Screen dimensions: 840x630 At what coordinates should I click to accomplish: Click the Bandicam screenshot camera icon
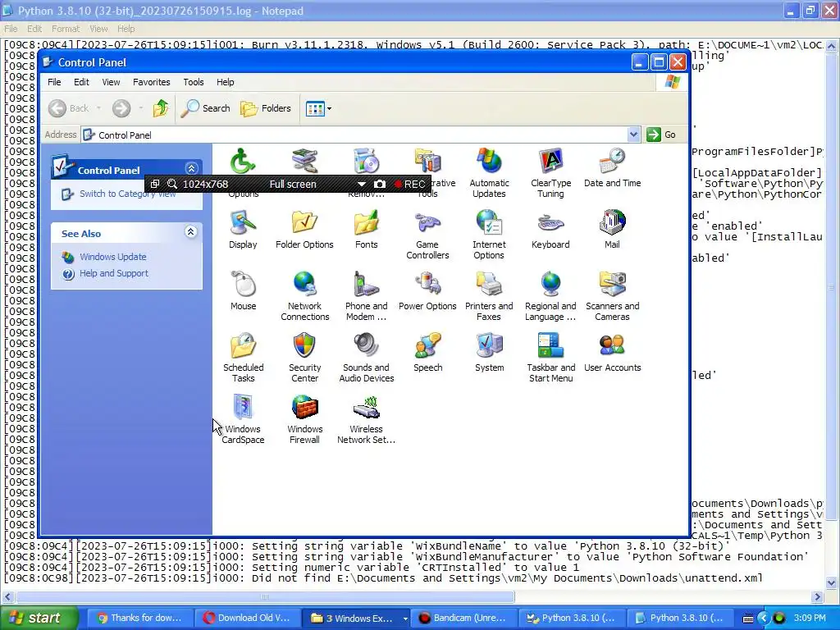(379, 185)
